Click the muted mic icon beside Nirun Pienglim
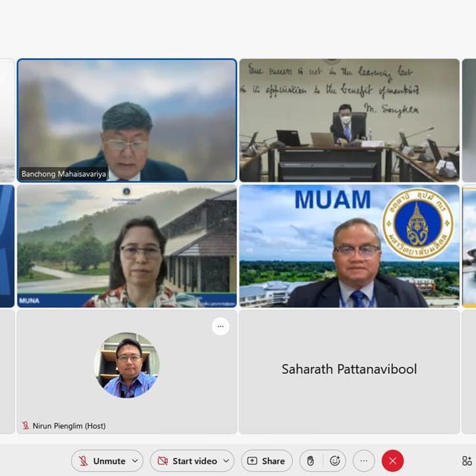 coord(26,426)
